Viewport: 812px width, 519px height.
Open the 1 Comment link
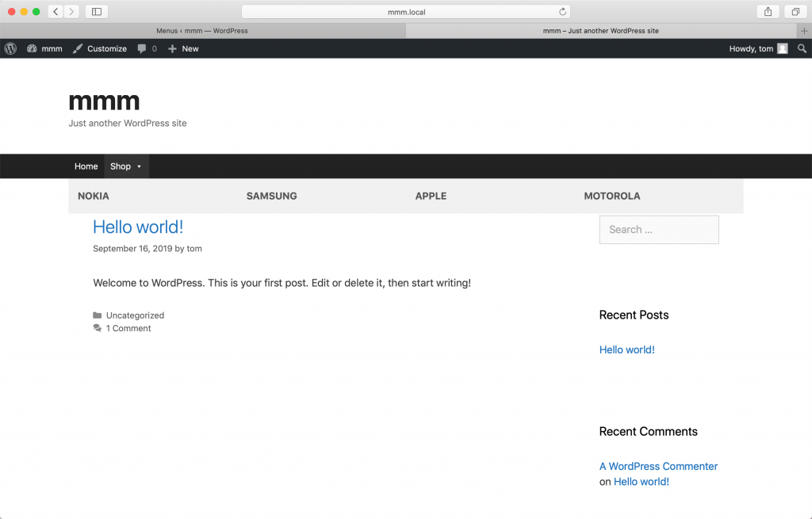128,328
